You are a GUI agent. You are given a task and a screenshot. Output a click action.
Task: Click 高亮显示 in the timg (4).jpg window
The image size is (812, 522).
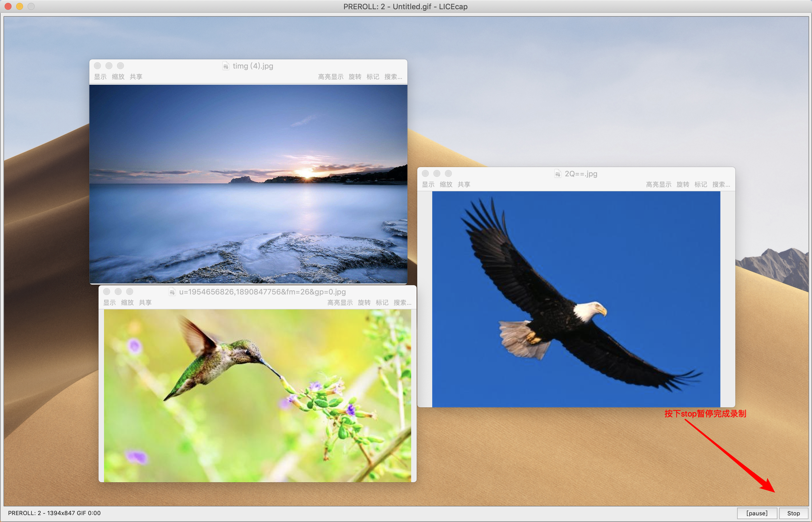(331, 77)
